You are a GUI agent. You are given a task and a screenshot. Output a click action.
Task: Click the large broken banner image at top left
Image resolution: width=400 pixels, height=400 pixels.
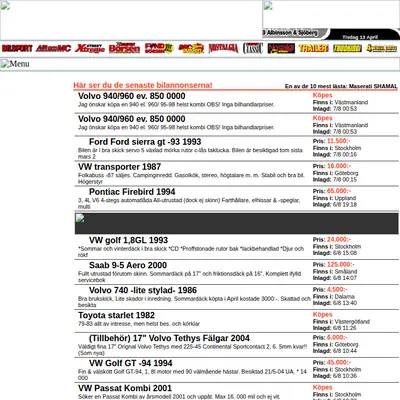[131, 20]
